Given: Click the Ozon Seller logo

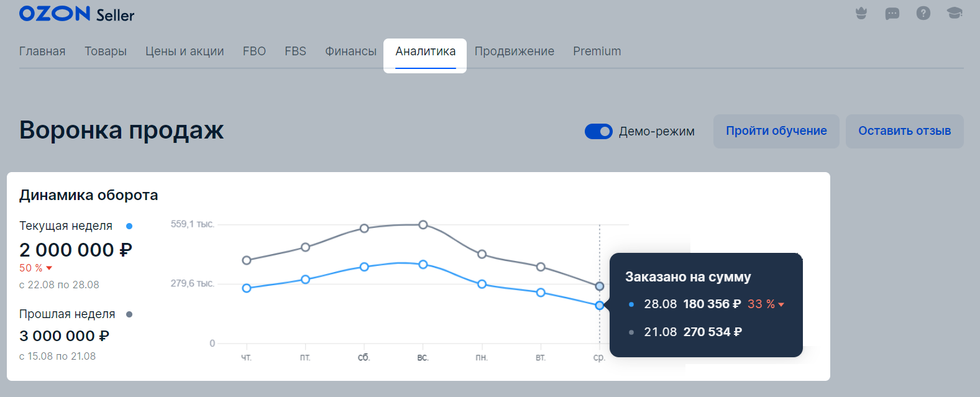Looking at the screenshot, I should (76, 14).
